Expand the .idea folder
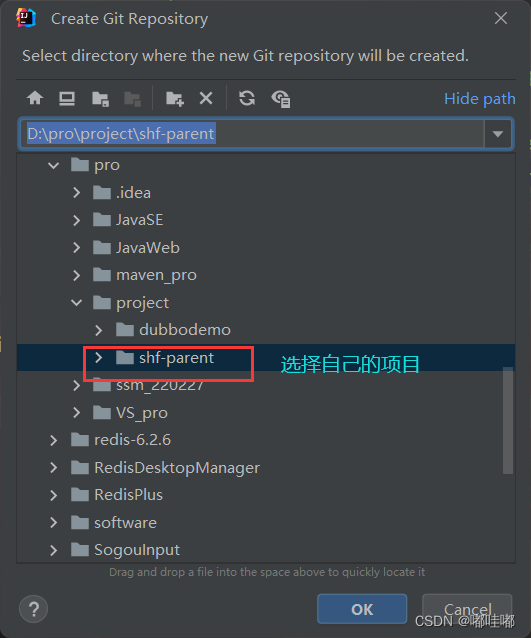Screen dimensions: 531x638 (x=76, y=192)
